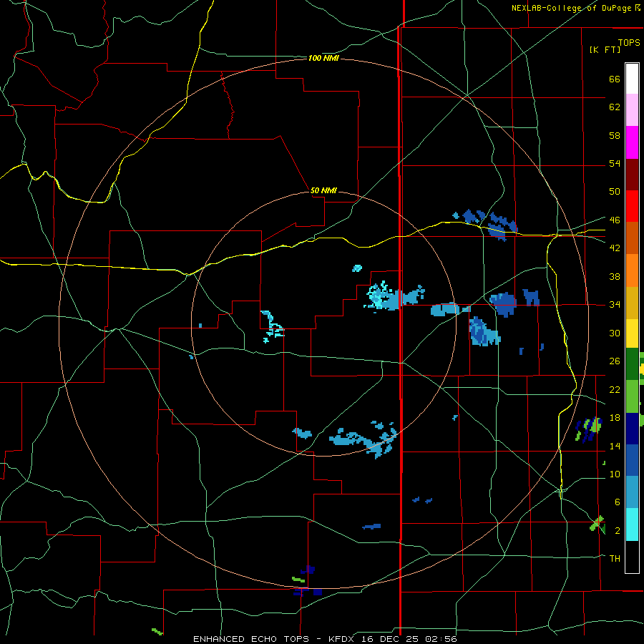644x644 pixels.
Task: Click the 14 value on legend
Action: click(x=615, y=446)
